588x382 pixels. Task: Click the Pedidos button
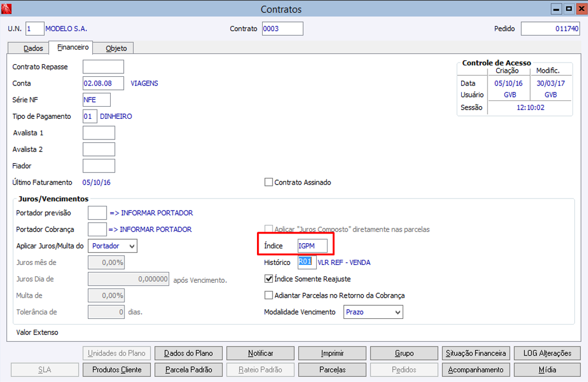[404, 369]
